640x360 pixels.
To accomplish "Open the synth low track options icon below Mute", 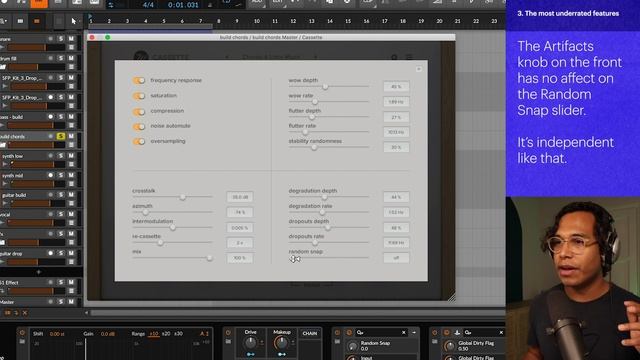I will 71,164.
